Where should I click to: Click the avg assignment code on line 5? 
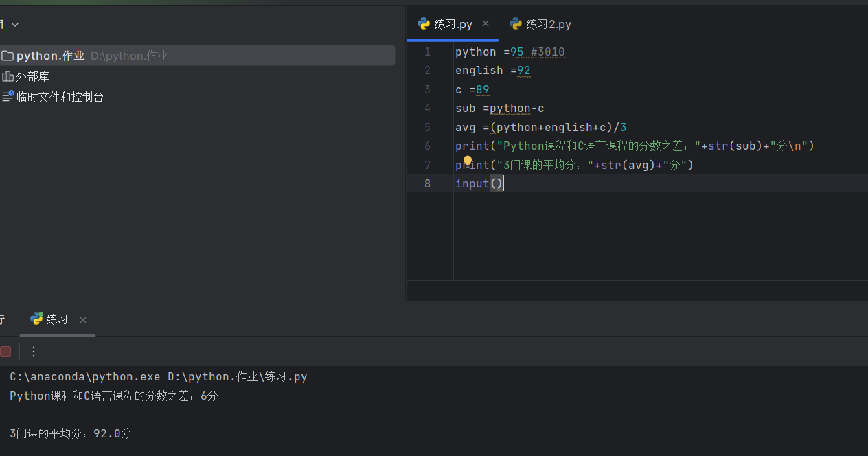coord(540,127)
